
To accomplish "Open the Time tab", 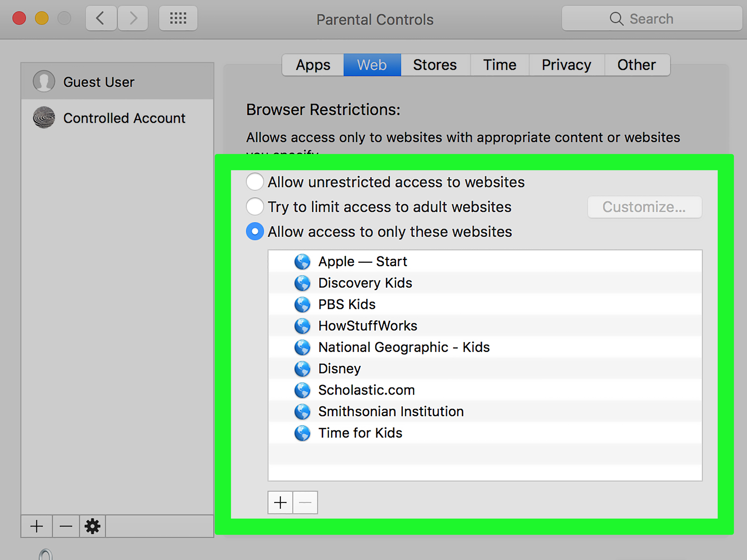I will 500,65.
